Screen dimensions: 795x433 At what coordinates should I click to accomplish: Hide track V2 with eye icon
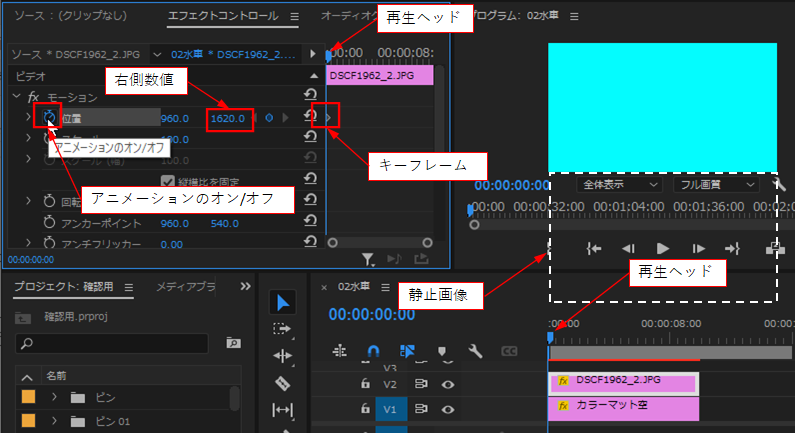(447, 384)
